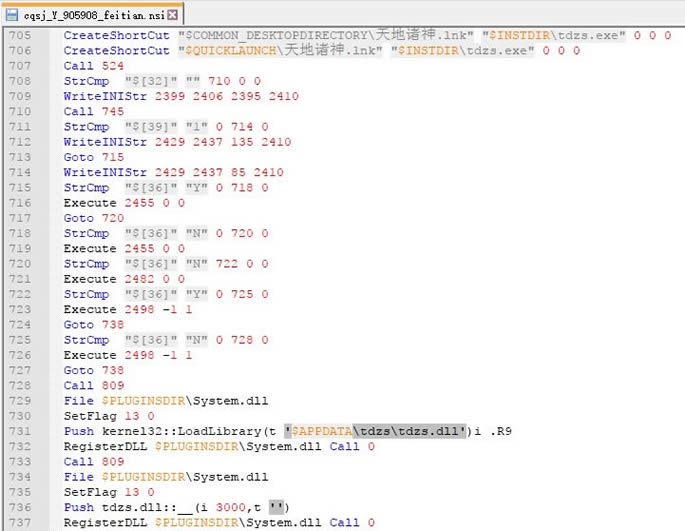This screenshot has height=531, width=685.
Task: Click line number 705 in the gutter
Action: [19, 35]
